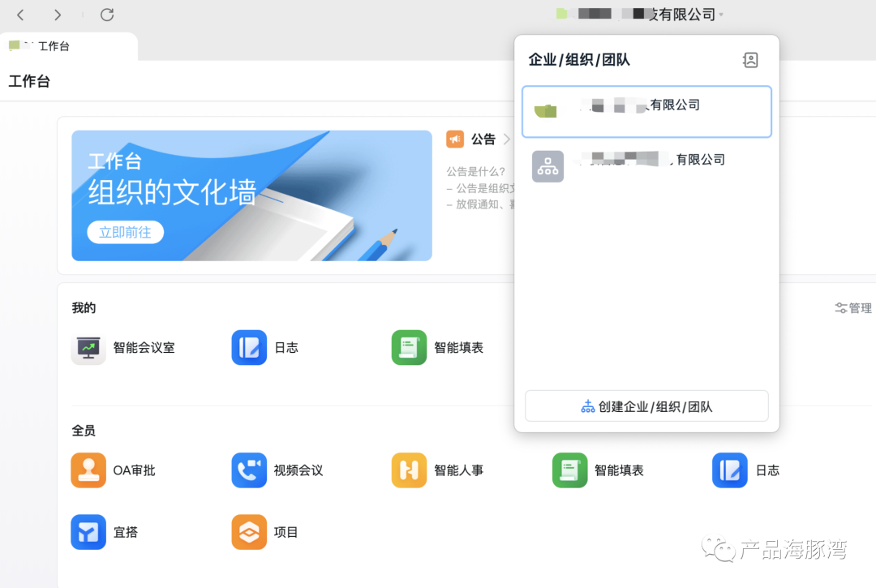Click the 公告是什么? text

tap(475, 171)
